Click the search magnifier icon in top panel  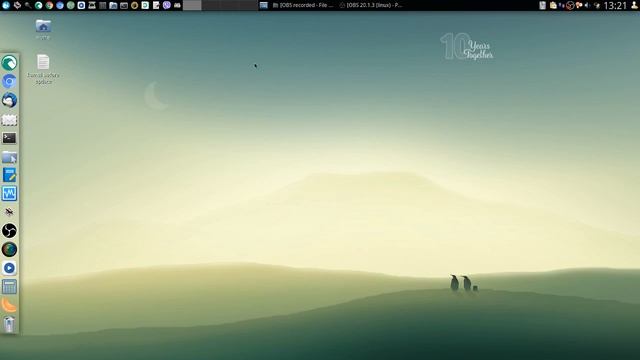28,5
